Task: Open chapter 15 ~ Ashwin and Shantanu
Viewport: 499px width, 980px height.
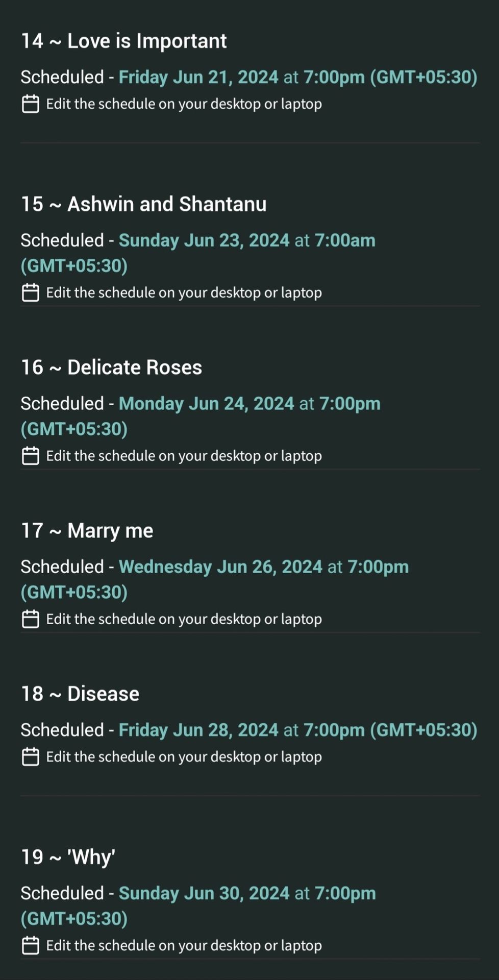Action: coord(144,204)
